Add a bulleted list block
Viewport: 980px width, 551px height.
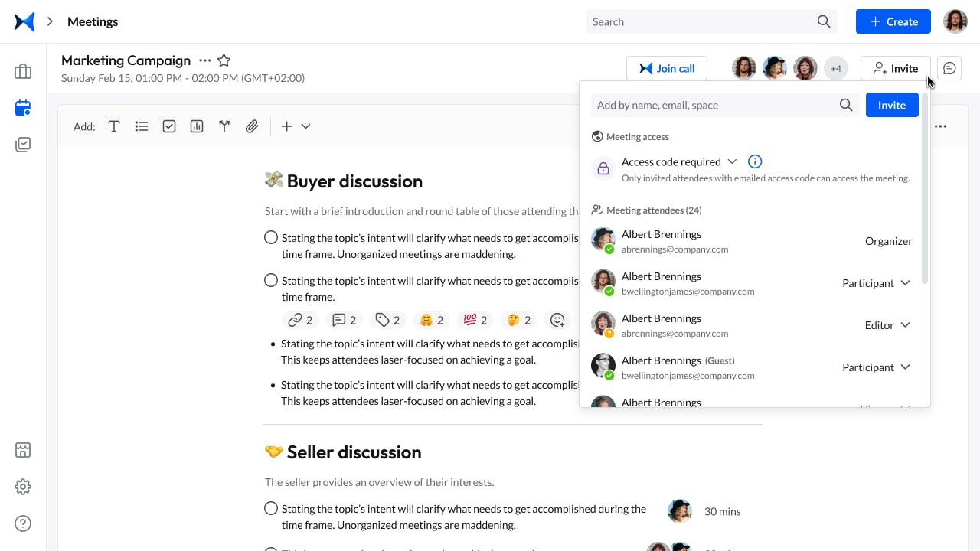[142, 126]
